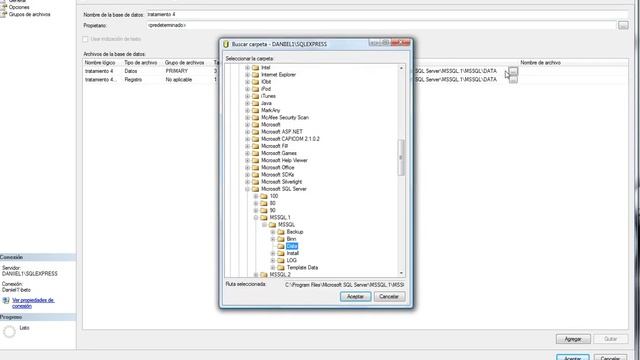Viewport: 640px width, 360px height.
Task: Select the 90 folder
Action: point(272,211)
